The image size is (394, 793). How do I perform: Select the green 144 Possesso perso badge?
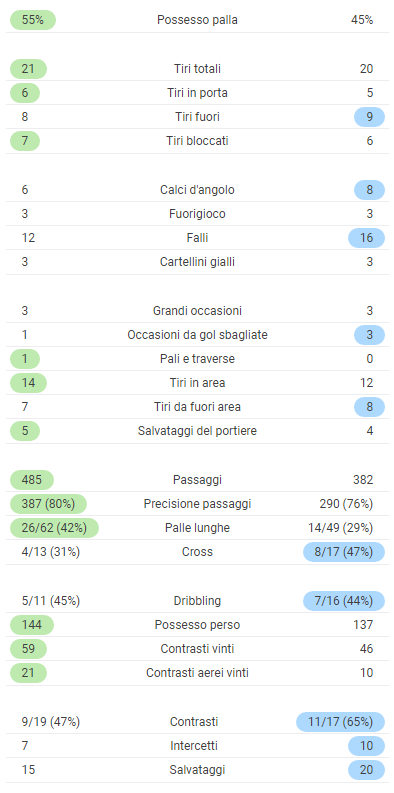32,625
